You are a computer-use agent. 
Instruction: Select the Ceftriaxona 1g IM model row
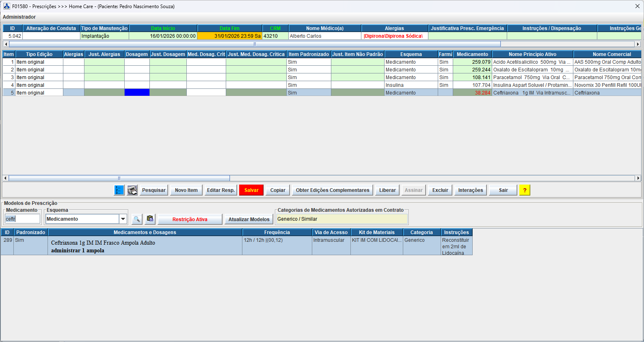[x=145, y=246]
